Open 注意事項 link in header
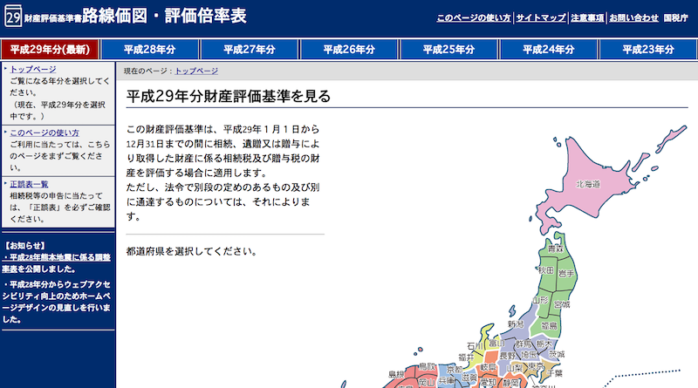 587,18
